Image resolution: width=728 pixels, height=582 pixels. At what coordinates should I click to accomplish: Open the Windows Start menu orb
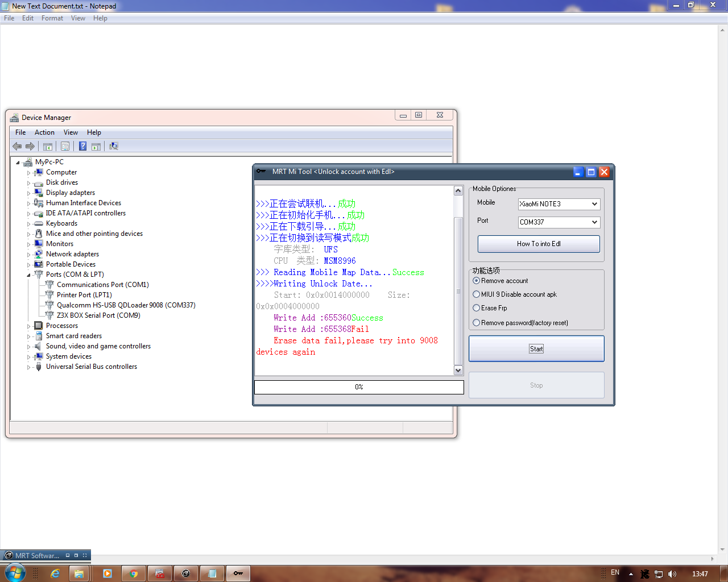15,573
